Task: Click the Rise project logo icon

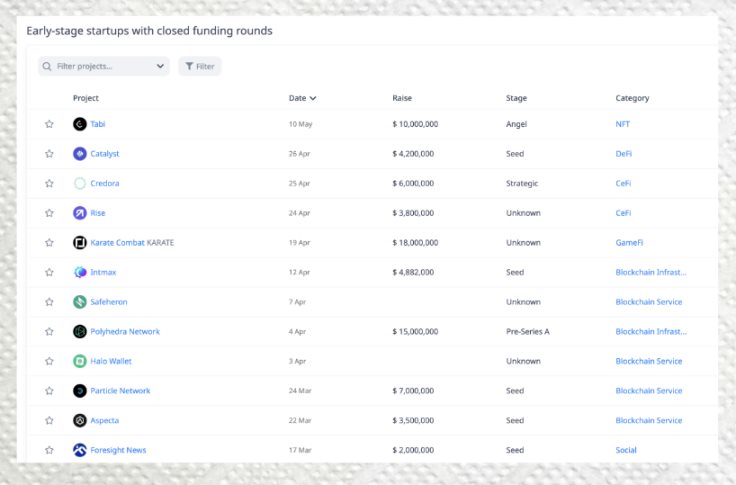Action: tap(80, 213)
